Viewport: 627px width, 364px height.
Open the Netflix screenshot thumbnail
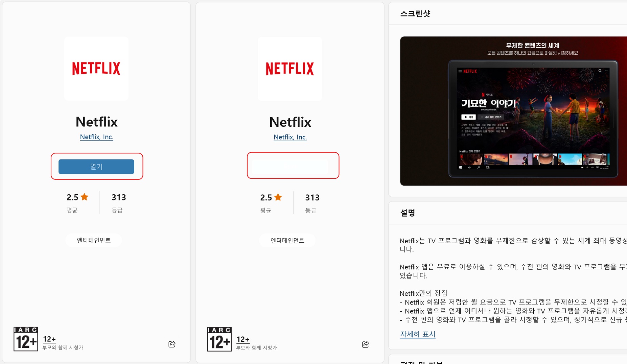(513, 111)
